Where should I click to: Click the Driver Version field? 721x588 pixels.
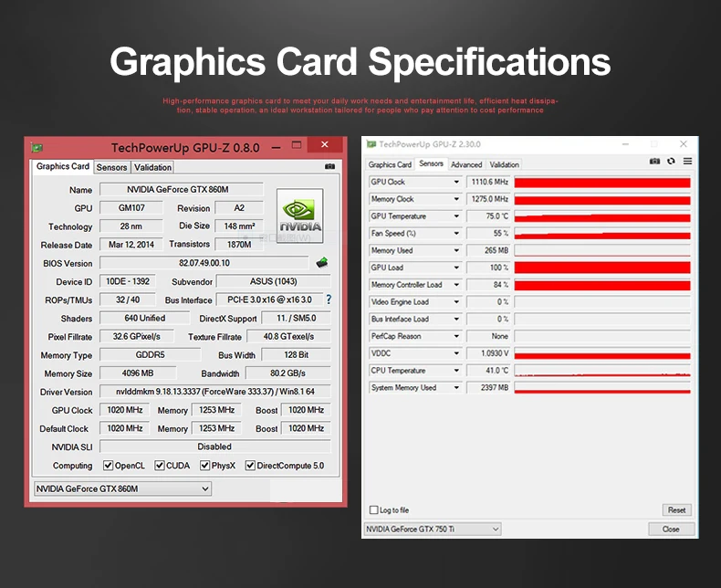pyautogui.click(x=215, y=392)
